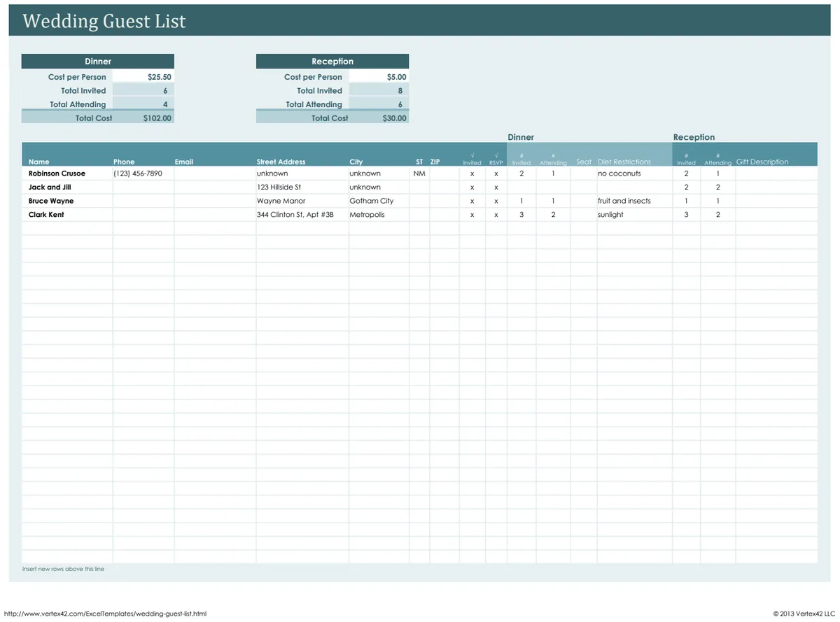Click the Seat column header
The height and width of the screenshot is (622, 840).
click(584, 162)
